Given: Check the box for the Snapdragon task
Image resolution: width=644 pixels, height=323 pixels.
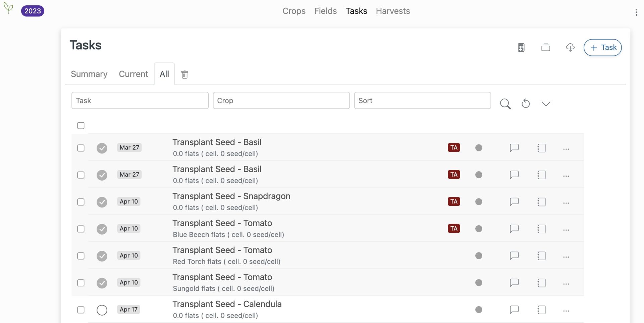Looking at the screenshot, I should coord(81,202).
